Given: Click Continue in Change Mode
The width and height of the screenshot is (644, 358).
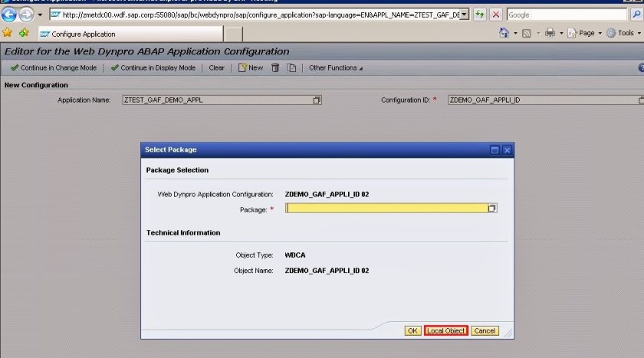Looking at the screenshot, I should (x=54, y=67).
